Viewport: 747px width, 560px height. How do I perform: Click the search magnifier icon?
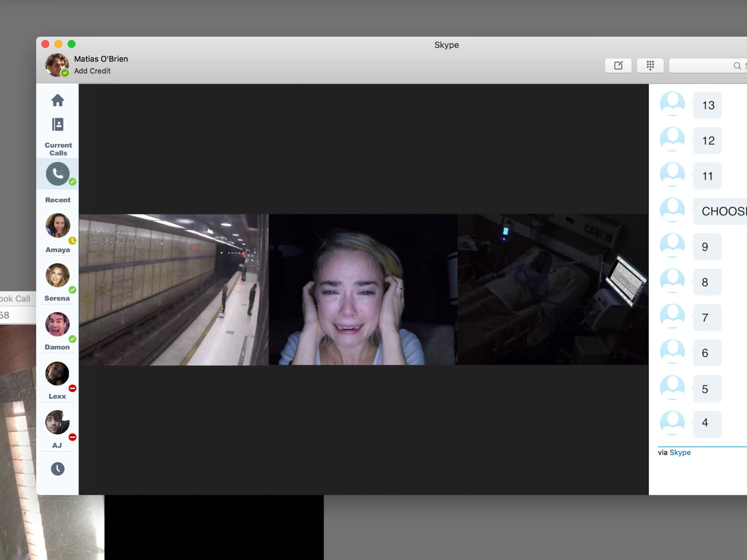pyautogui.click(x=737, y=66)
